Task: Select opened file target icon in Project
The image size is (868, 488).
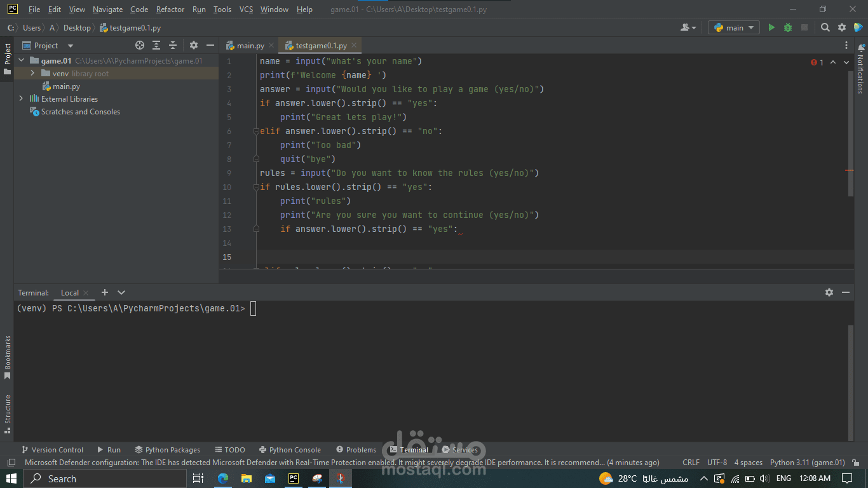Action: pyautogui.click(x=140, y=45)
